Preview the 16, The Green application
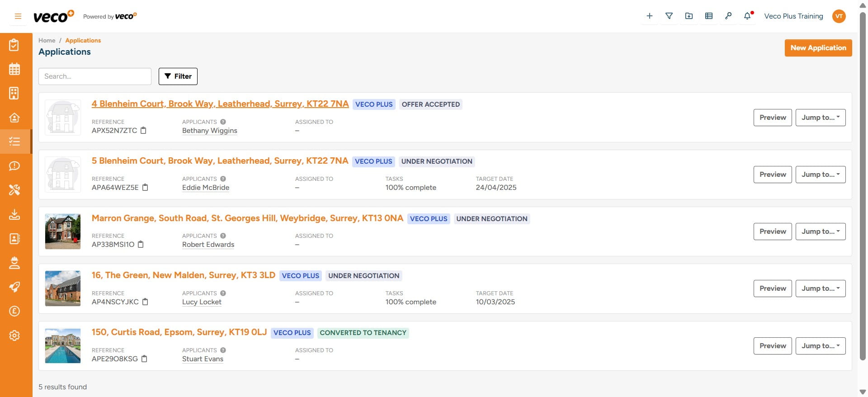868x397 pixels. 773,288
